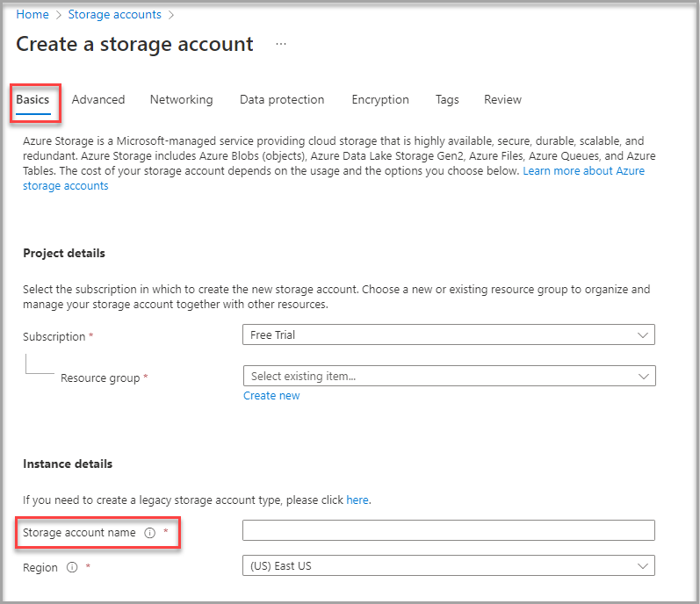Open the Tags tab
The width and height of the screenshot is (700, 604).
click(447, 100)
